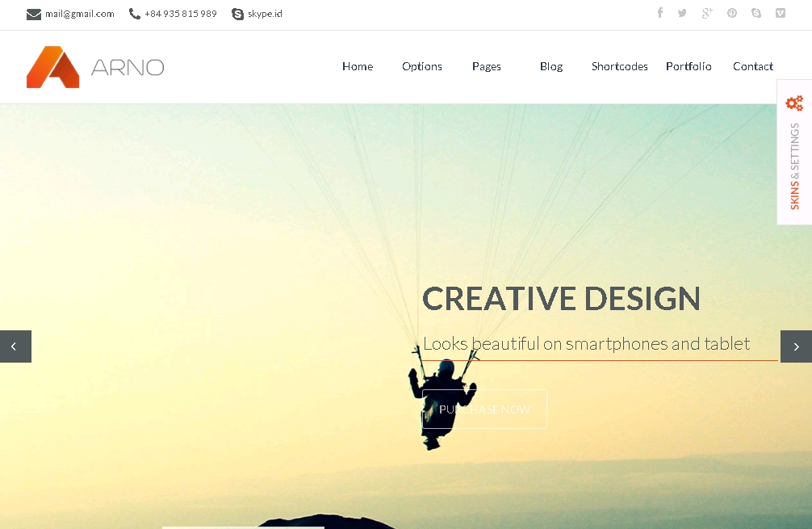Viewport: 812px width, 529px height.
Task: Navigate to the Contact page
Action: 752,66
